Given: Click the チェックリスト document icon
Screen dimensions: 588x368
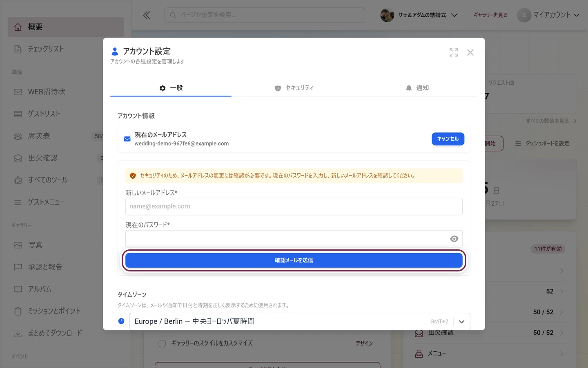Looking at the screenshot, I should pos(18,49).
